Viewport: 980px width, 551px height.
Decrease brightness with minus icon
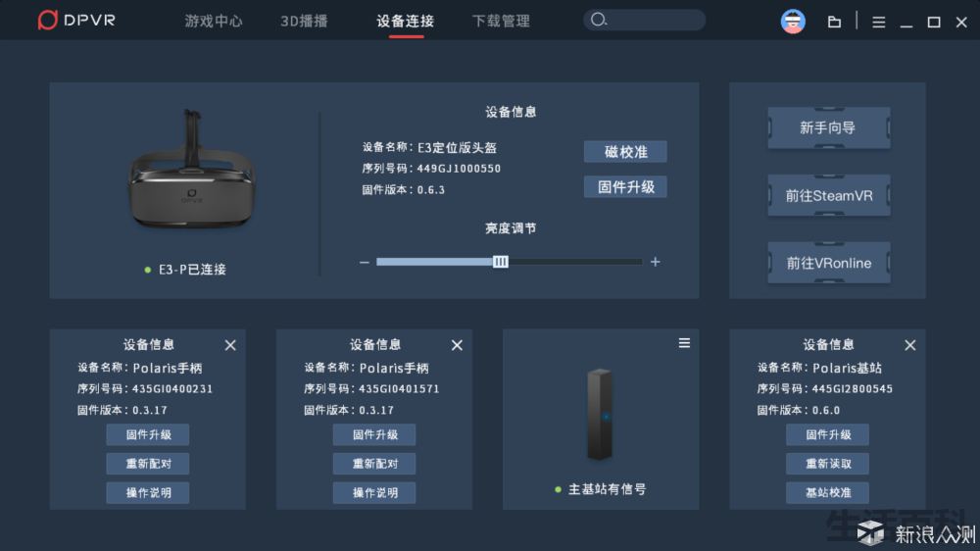click(x=365, y=262)
